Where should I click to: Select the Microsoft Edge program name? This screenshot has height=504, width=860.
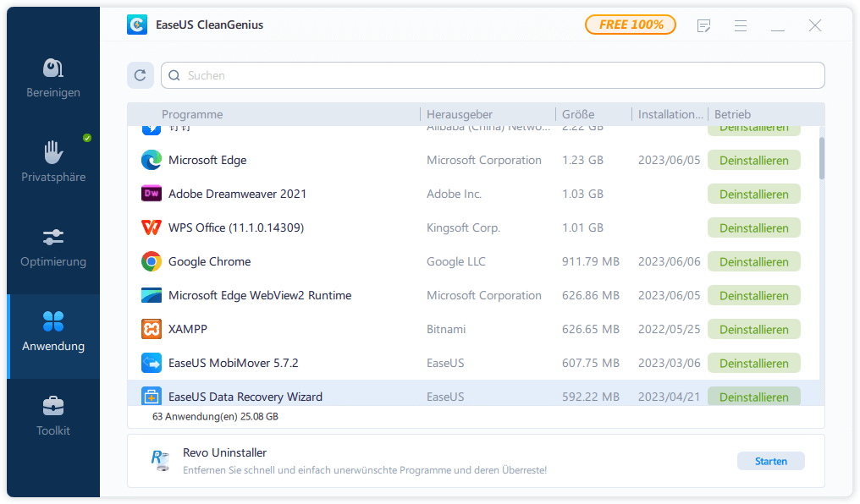pyautogui.click(x=207, y=160)
